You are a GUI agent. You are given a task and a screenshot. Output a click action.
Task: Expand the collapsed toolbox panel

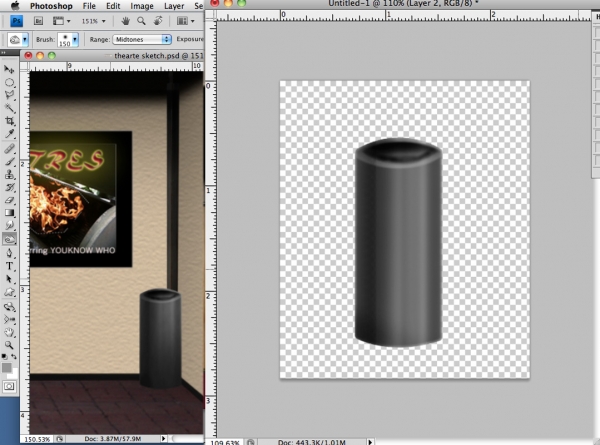pos(3,53)
